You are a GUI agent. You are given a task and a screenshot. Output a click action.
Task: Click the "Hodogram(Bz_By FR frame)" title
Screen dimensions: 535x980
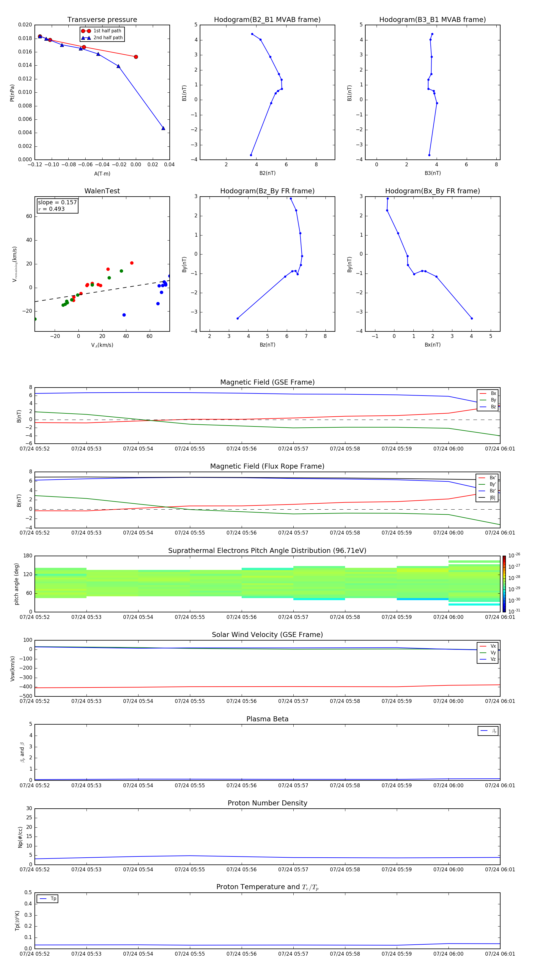pyautogui.click(x=267, y=191)
